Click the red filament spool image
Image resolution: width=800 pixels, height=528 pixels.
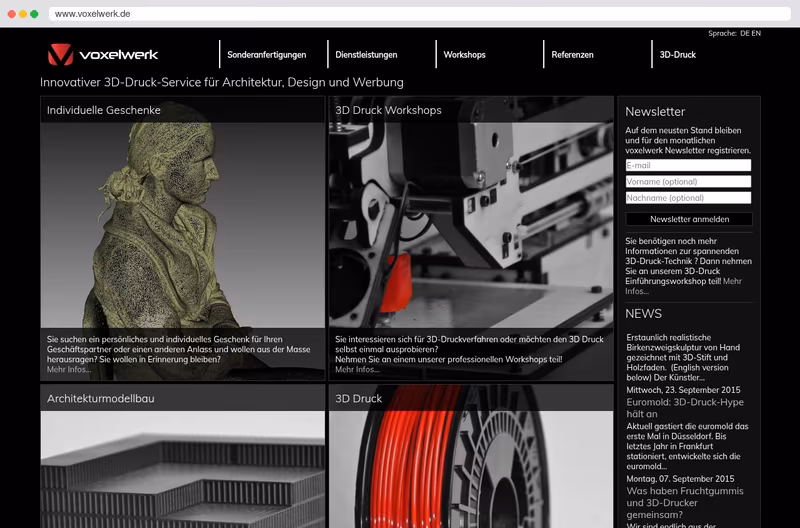tap(471, 469)
